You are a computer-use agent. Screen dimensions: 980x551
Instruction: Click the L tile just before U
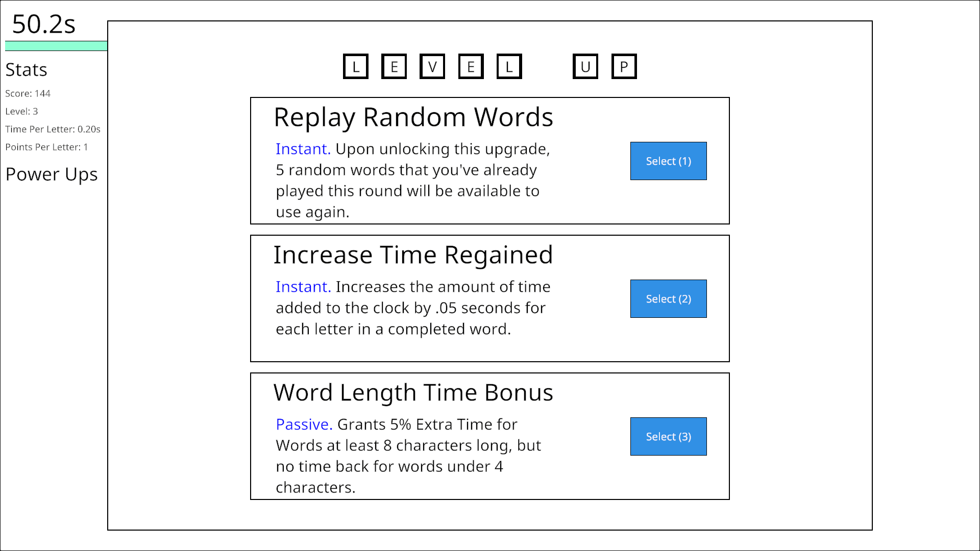[509, 67]
